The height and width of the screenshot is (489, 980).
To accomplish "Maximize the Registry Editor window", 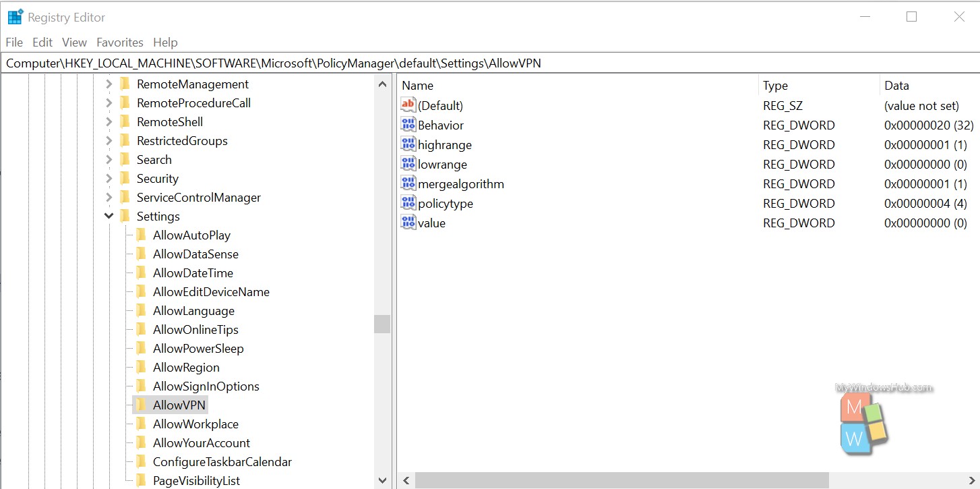I will point(911,17).
